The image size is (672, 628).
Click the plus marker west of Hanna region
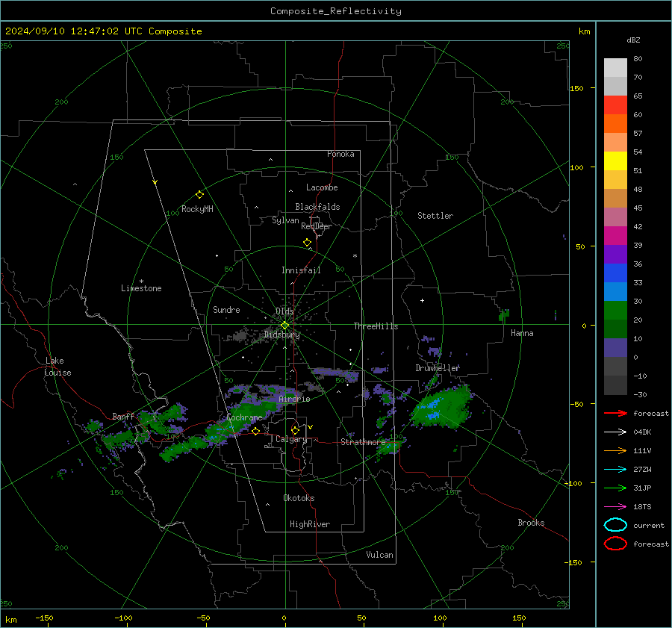[422, 300]
